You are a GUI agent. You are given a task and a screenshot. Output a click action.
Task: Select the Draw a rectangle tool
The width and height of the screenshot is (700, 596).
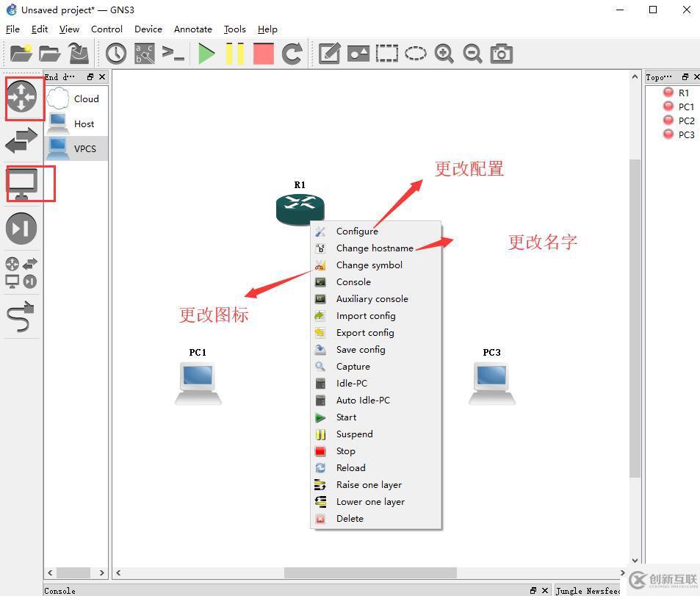point(387,54)
